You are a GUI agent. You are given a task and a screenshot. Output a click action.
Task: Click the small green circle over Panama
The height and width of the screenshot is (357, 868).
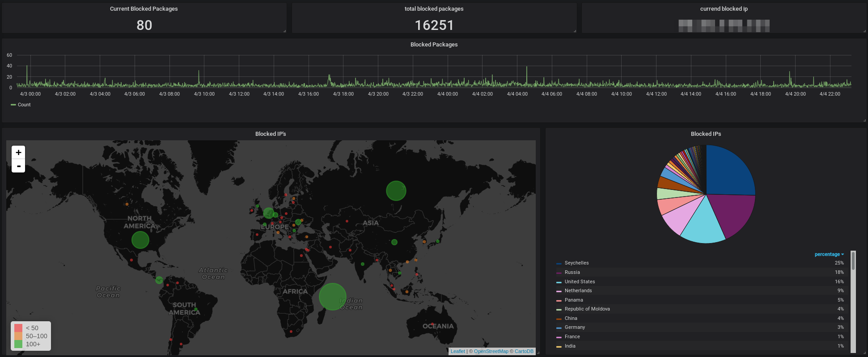click(159, 280)
